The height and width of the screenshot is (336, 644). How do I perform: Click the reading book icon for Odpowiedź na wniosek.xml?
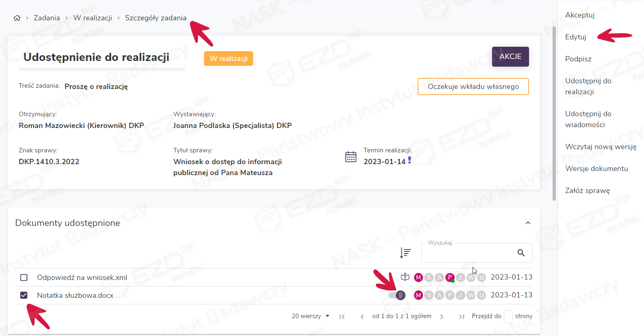click(405, 277)
